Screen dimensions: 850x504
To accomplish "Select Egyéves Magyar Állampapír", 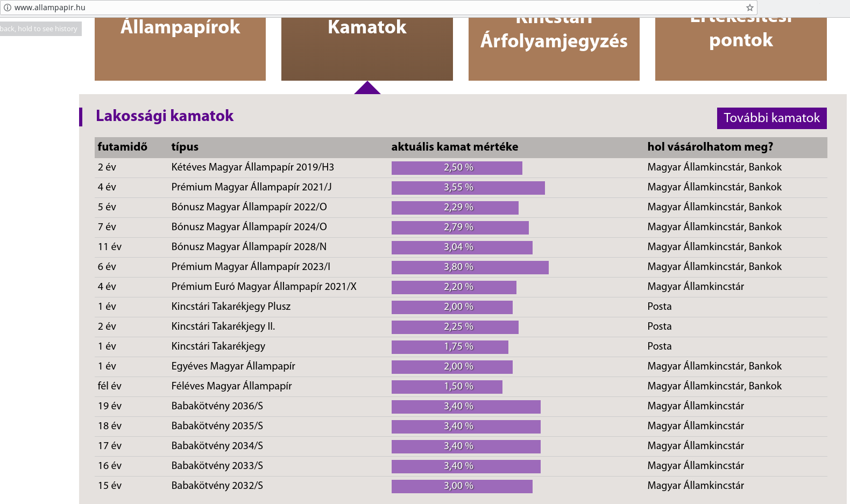I will [233, 366].
